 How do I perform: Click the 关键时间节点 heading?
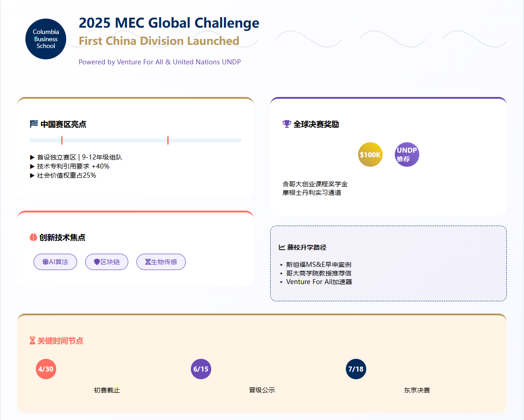click(60, 341)
